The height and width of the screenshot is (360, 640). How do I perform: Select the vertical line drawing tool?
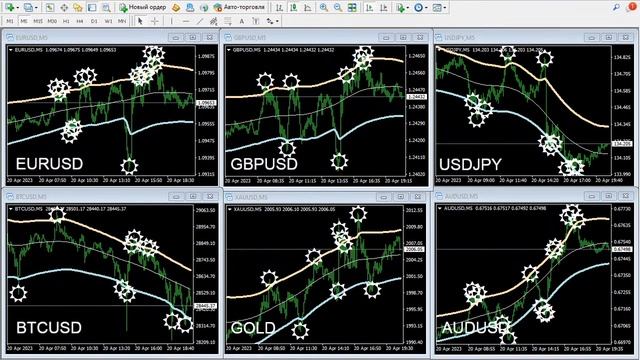pos(171,21)
